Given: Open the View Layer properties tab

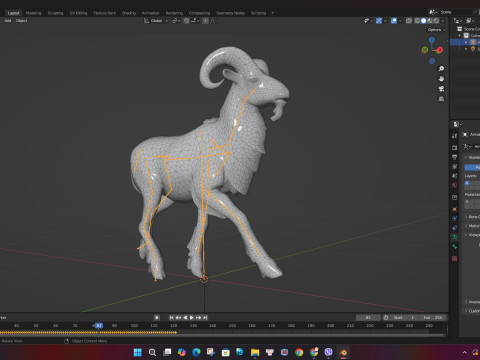Looking at the screenshot, I should [455, 166].
